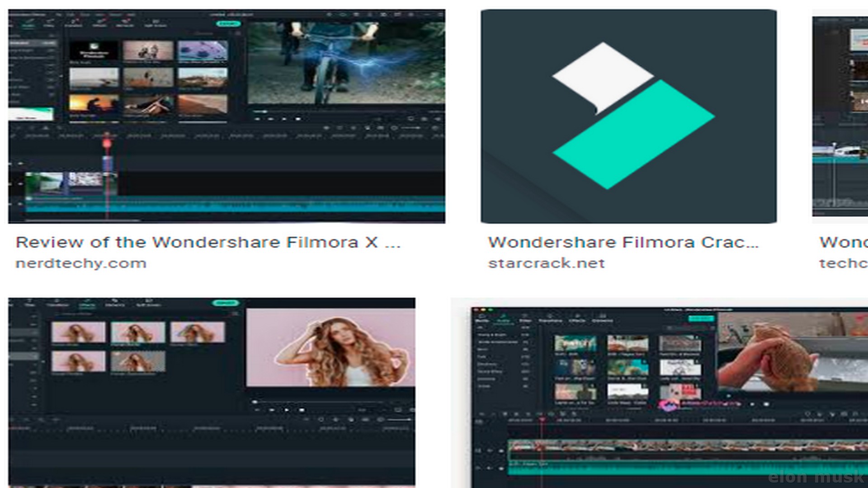Open the cyclist Filmora X review image
868x488 pixels.
[x=226, y=116]
